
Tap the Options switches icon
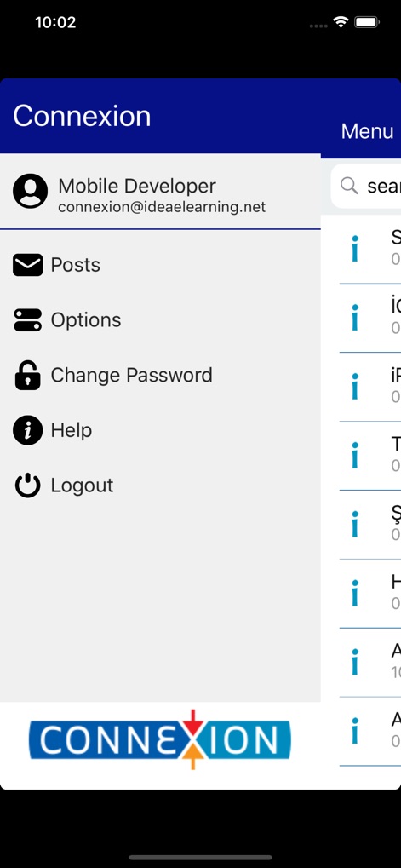pyautogui.click(x=27, y=320)
